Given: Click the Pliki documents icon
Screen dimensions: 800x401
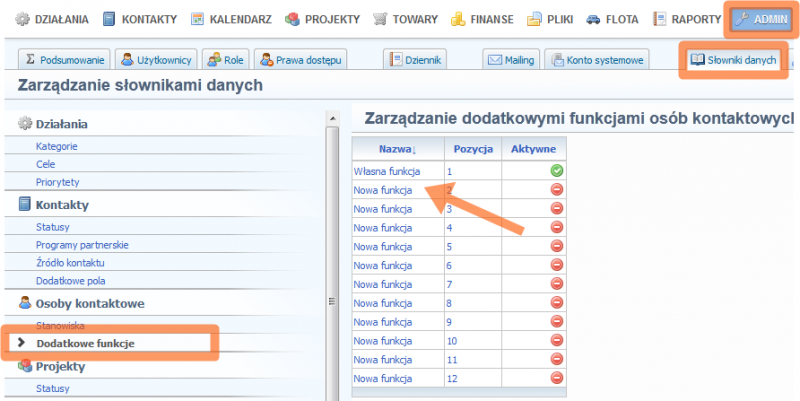Looking at the screenshot, I should click(535, 19).
